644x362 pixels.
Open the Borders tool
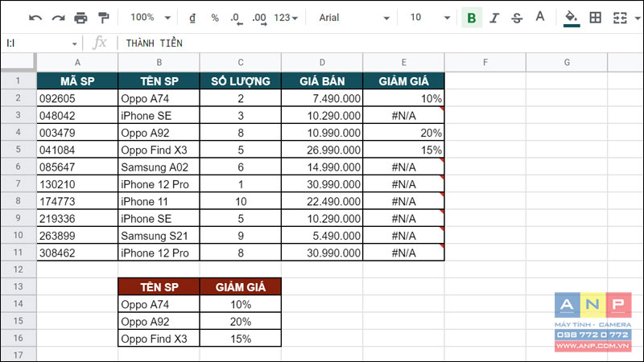click(595, 18)
